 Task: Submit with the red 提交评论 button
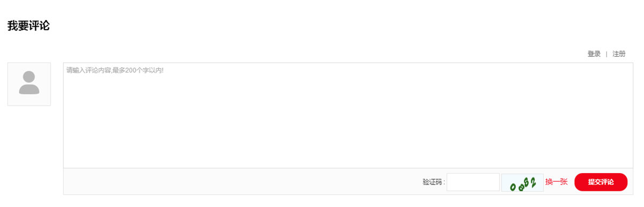[601, 182]
